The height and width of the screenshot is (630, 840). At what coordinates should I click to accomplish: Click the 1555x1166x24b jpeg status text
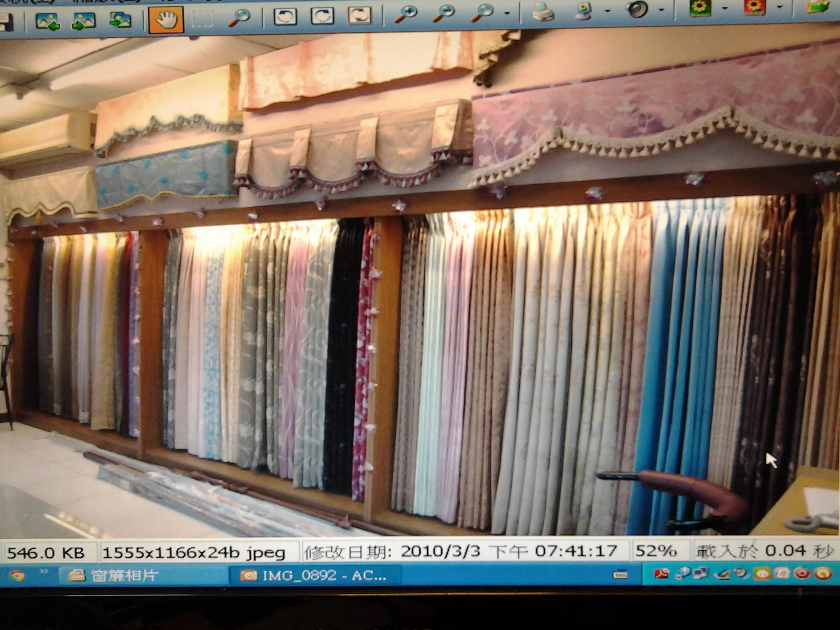pos(194,553)
